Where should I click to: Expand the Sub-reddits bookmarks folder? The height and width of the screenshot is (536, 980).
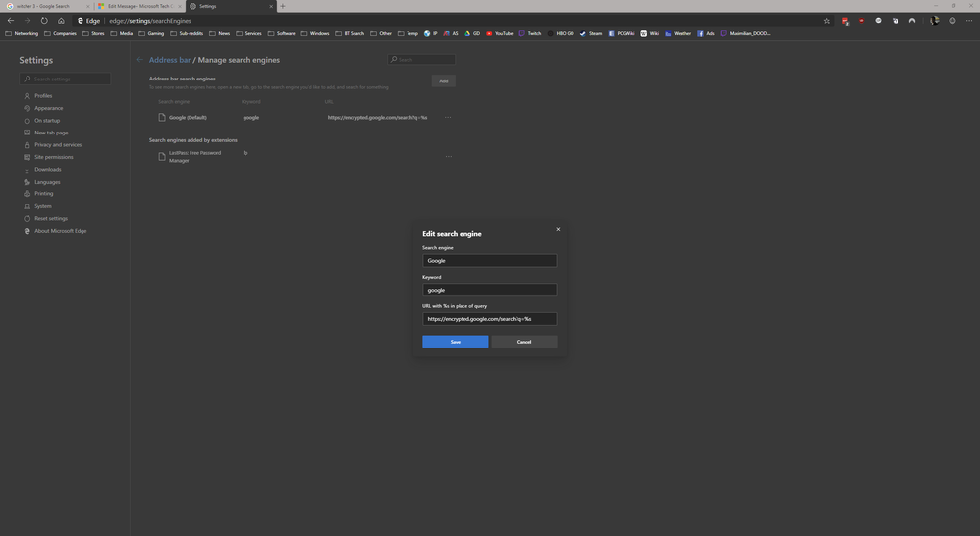point(187,33)
